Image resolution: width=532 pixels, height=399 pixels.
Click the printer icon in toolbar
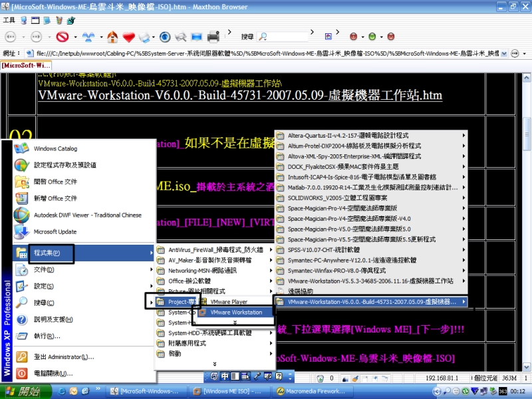[213, 37]
